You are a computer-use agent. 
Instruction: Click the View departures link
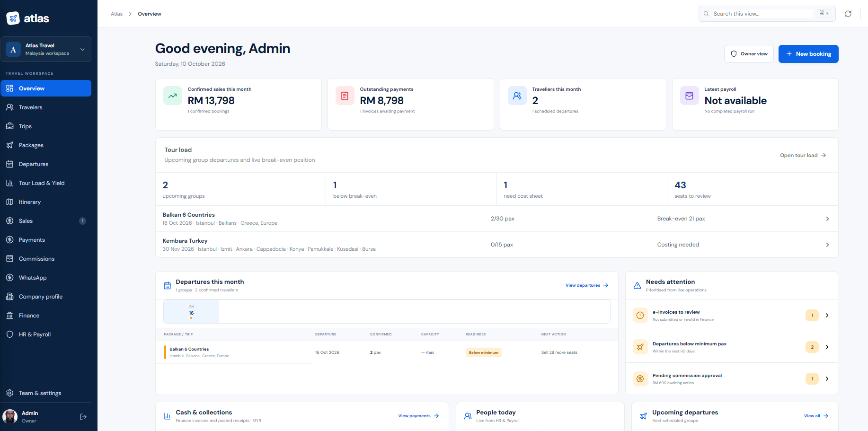point(587,285)
